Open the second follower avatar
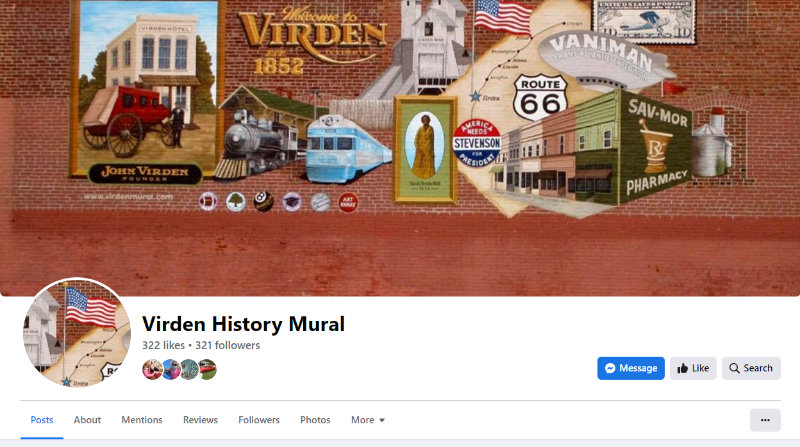 (171, 369)
